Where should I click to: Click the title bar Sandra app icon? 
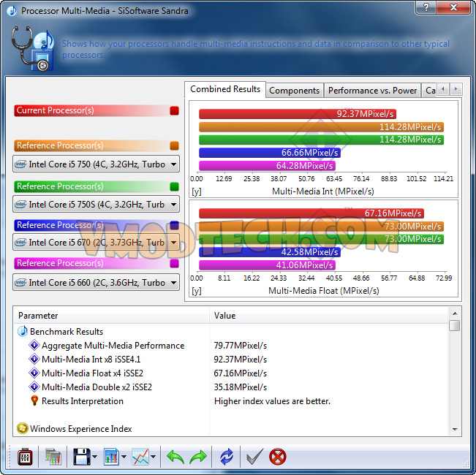click(11, 11)
